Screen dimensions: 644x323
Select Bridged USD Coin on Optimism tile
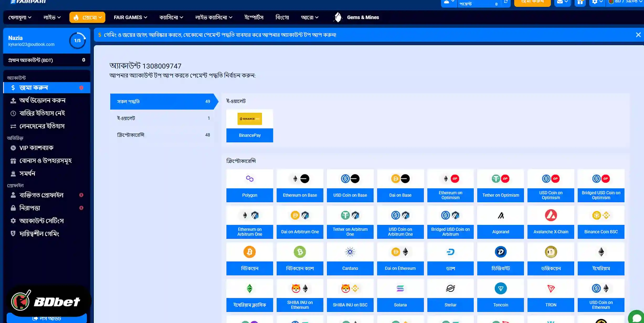point(601,186)
